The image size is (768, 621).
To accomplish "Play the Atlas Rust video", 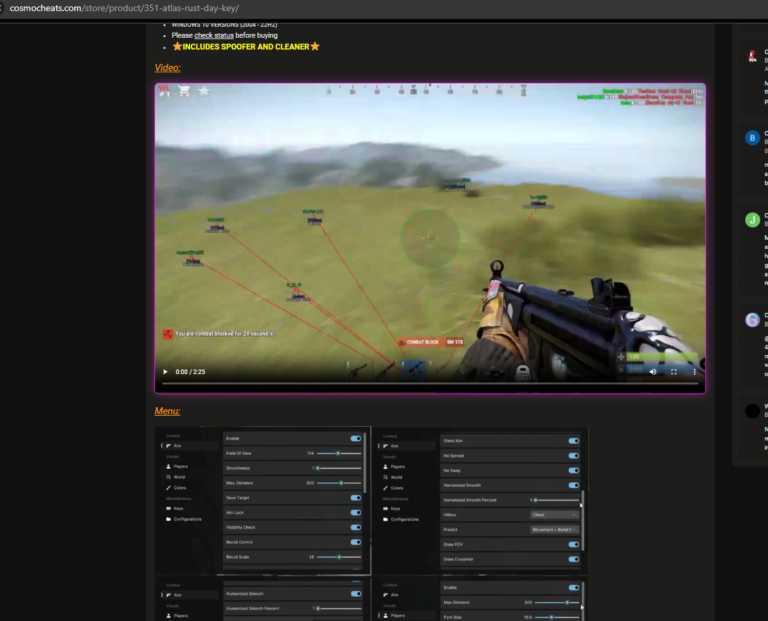I will (166, 371).
